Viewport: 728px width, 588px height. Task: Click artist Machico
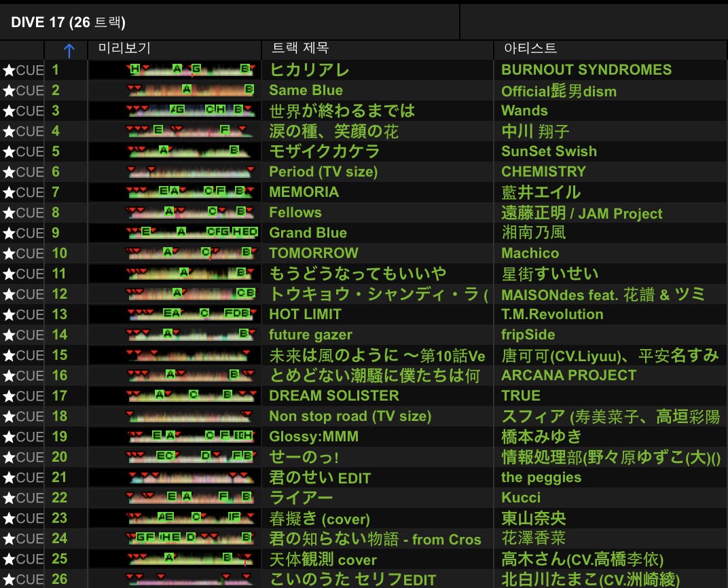coord(530,253)
